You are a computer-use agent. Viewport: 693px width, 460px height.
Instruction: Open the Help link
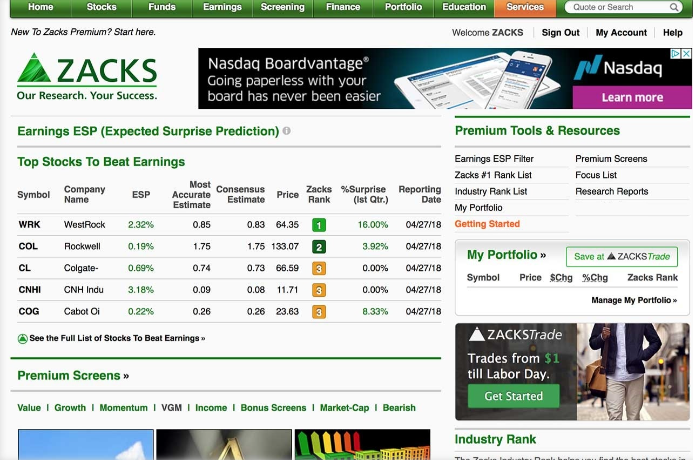pyautogui.click(x=673, y=33)
